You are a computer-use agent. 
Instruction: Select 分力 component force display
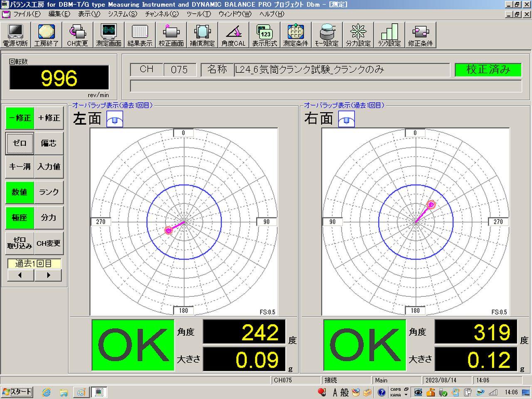49,217
